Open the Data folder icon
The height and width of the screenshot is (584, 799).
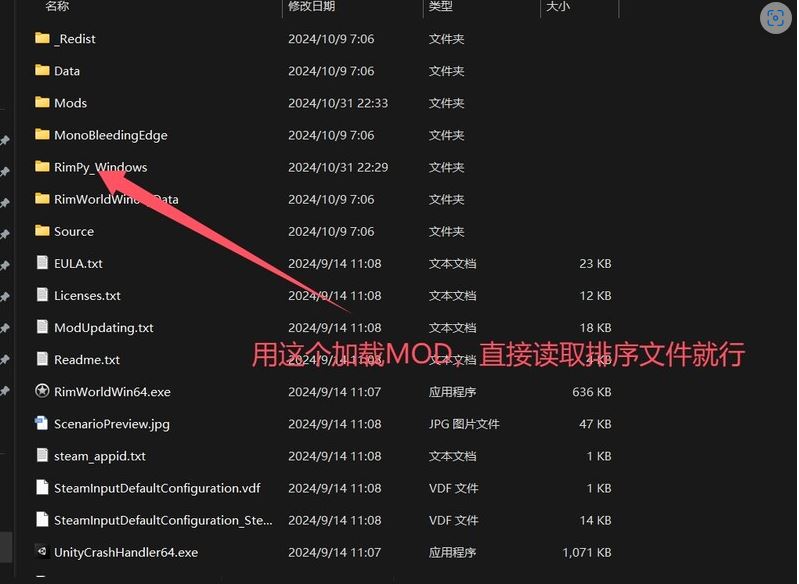[42, 71]
